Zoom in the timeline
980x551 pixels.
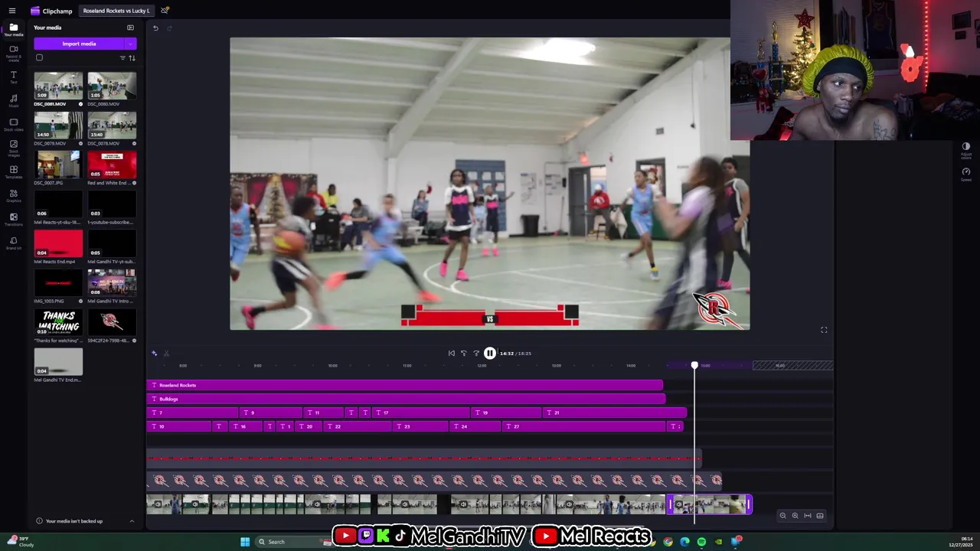point(795,516)
